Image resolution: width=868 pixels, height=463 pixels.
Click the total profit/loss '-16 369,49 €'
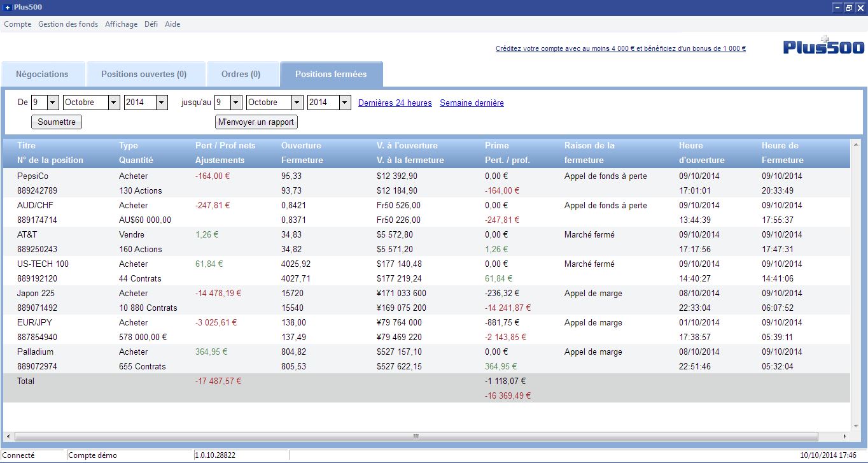[508, 395]
